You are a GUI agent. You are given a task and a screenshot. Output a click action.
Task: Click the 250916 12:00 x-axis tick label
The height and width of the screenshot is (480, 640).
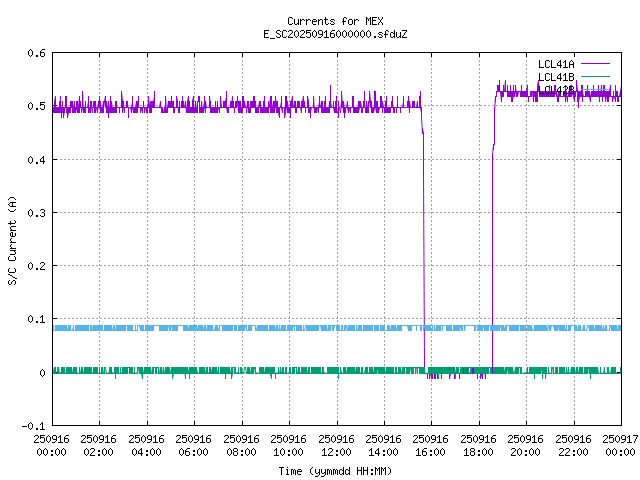(336, 445)
